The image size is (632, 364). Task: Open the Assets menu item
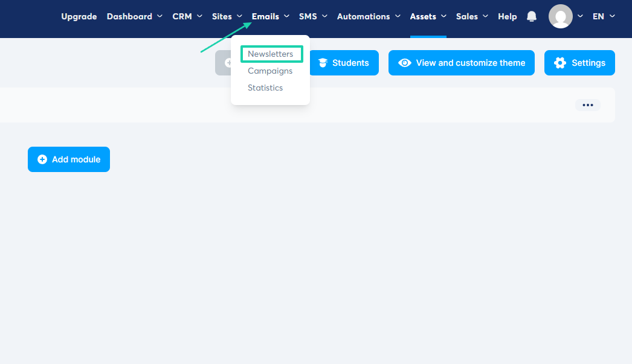pos(423,16)
